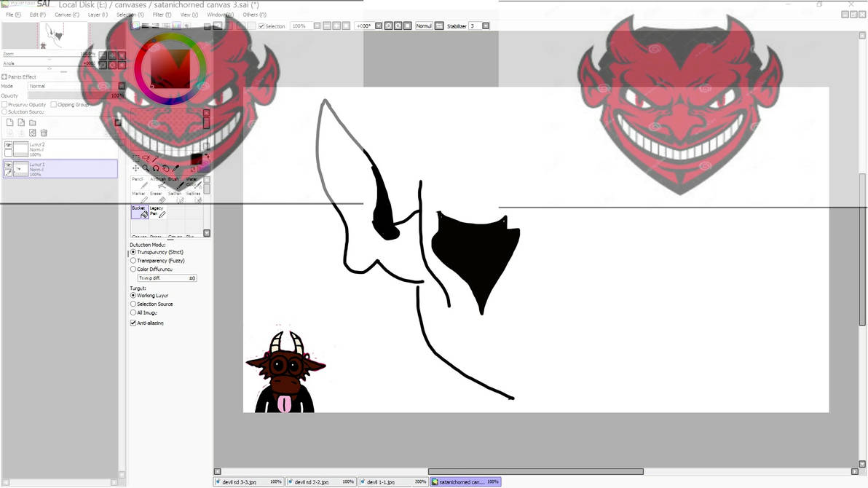Open the File menu
This screenshot has width=868, height=488.
point(13,15)
